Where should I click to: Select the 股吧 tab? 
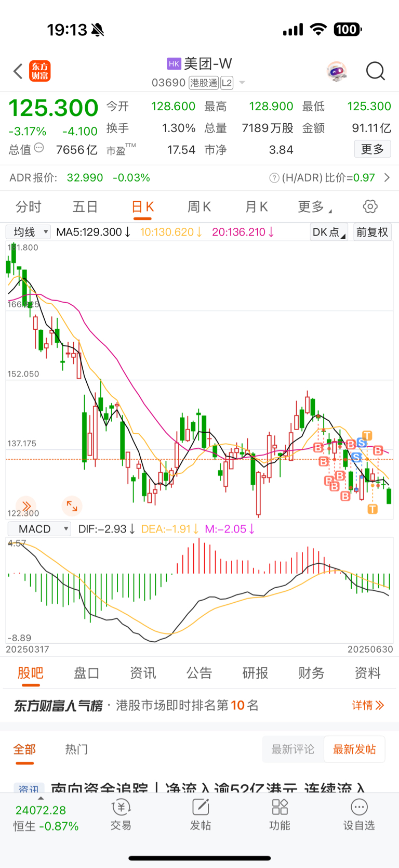pyautogui.click(x=31, y=673)
